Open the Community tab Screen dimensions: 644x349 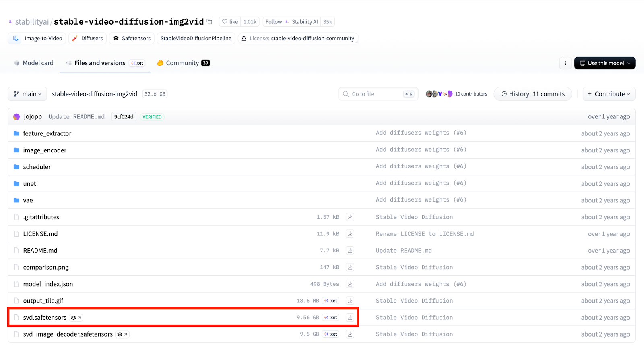[183, 63]
